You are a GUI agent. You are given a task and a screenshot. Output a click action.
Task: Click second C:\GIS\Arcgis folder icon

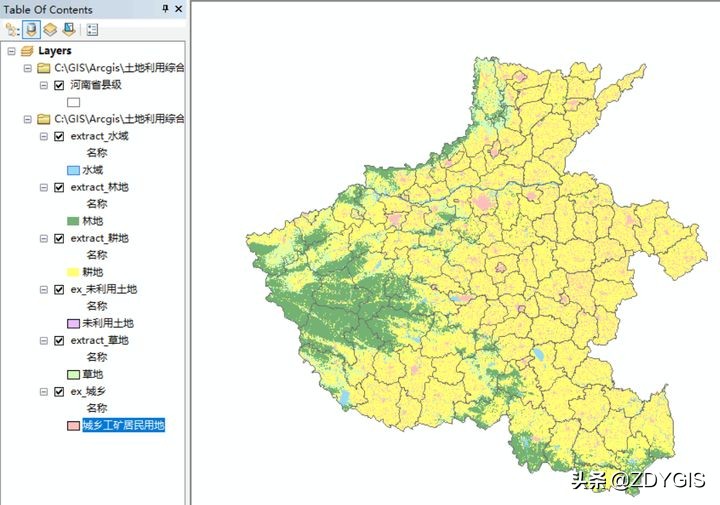[43, 119]
